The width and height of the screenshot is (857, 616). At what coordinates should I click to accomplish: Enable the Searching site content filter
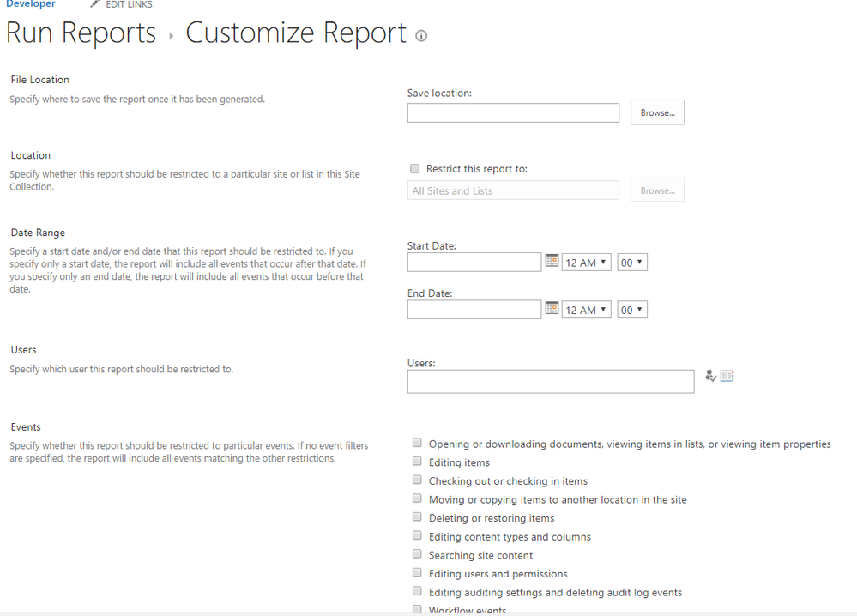[417, 553]
